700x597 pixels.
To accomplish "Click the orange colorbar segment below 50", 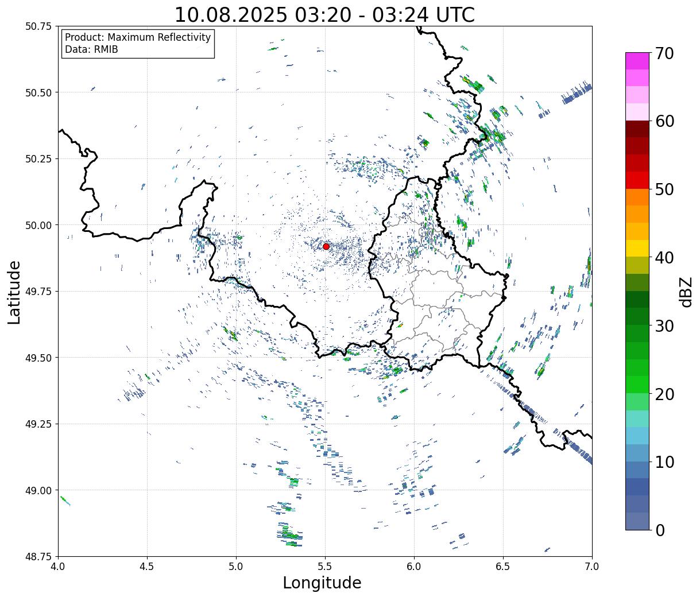I will [637, 197].
